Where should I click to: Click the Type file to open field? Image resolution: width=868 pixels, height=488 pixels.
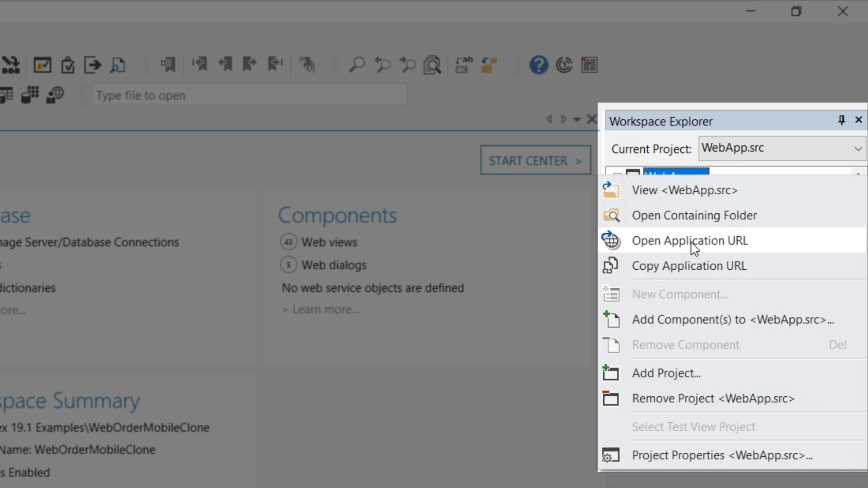(250, 95)
